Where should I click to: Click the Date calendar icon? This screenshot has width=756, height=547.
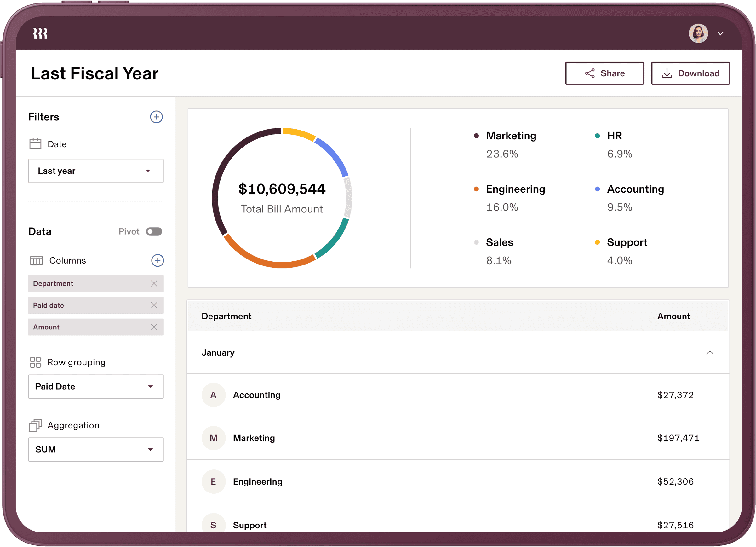coord(35,144)
